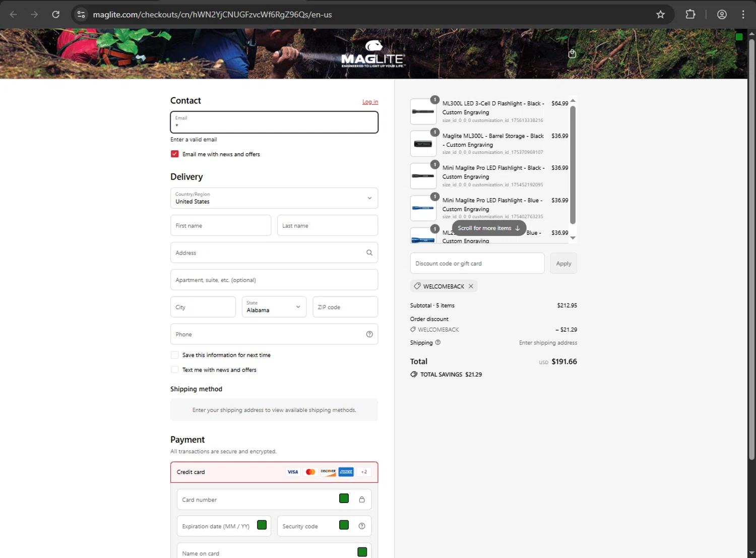The height and width of the screenshot is (558, 756).
Task: Click the Maglite logo in header
Action: [373, 54]
